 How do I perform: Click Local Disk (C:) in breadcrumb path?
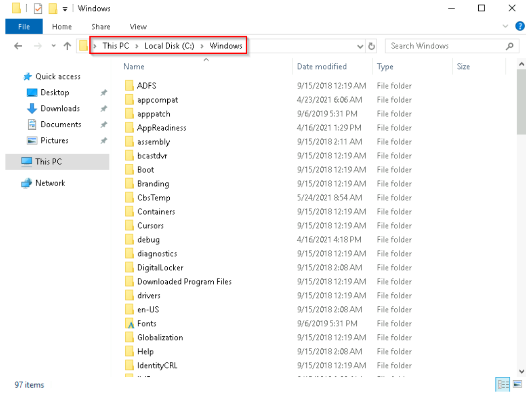click(169, 46)
